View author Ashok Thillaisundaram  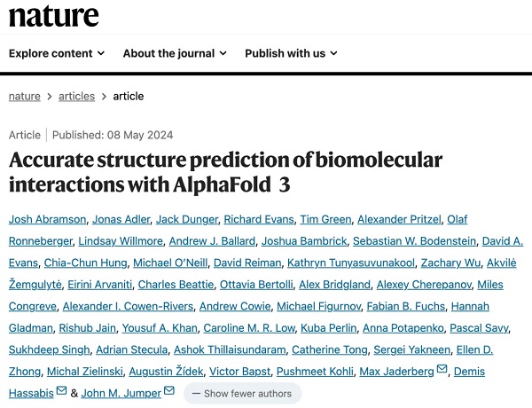[233, 349]
